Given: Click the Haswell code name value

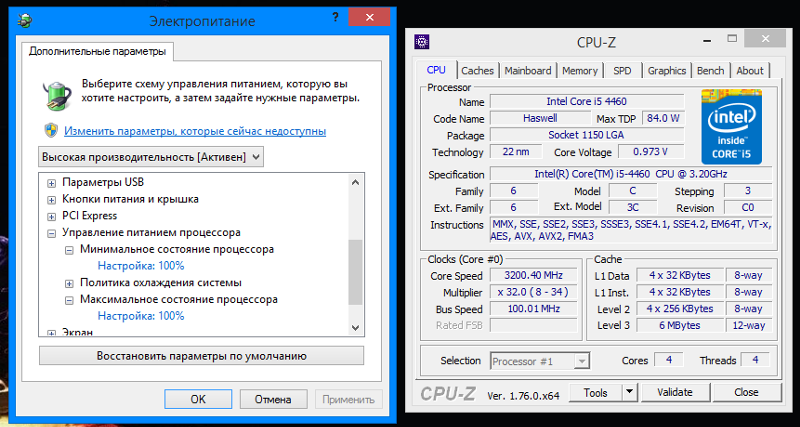Looking at the screenshot, I should tap(540, 118).
